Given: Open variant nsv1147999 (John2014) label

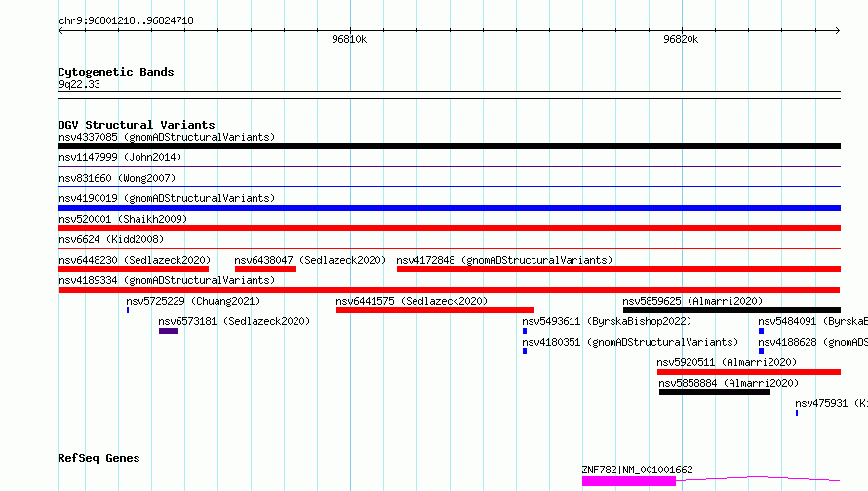Looking at the screenshot, I should click(120, 157).
